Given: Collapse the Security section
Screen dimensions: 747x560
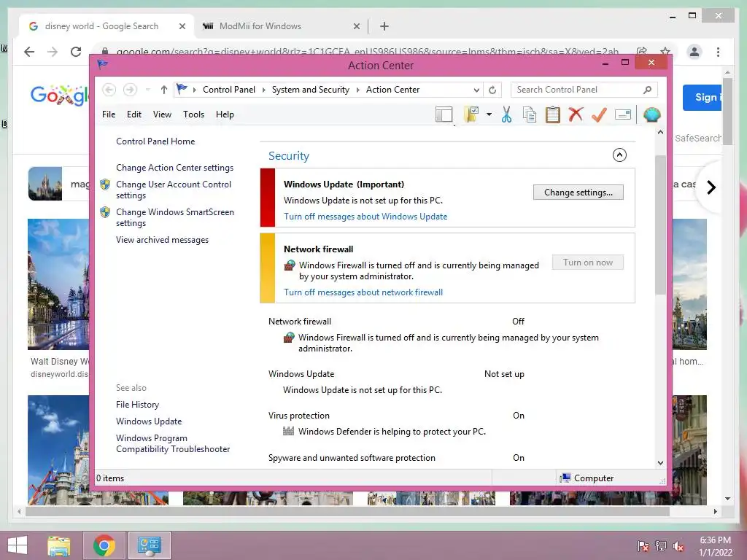Looking at the screenshot, I should tap(619, 155).
